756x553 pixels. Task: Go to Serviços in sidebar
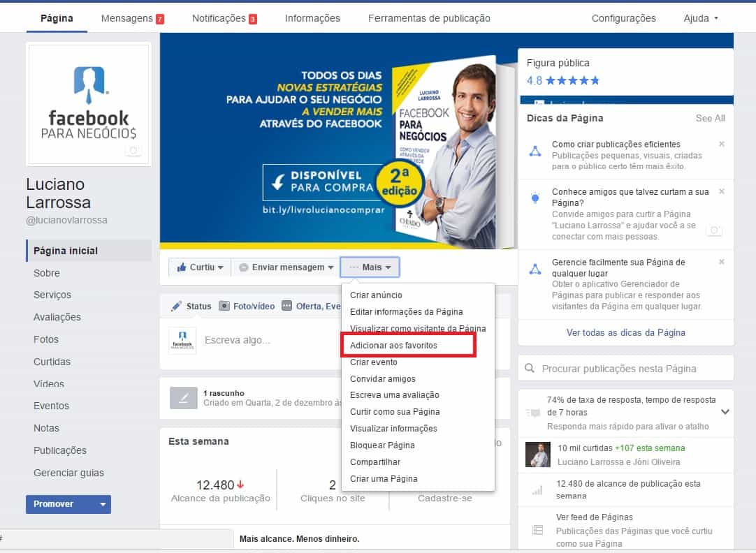coord(52,295)
